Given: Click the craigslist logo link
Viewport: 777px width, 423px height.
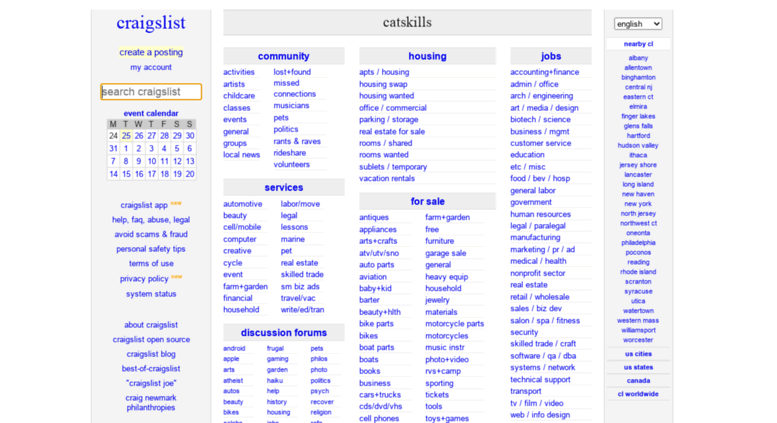Looking at the screenshot, I should [x=151, y=23].
